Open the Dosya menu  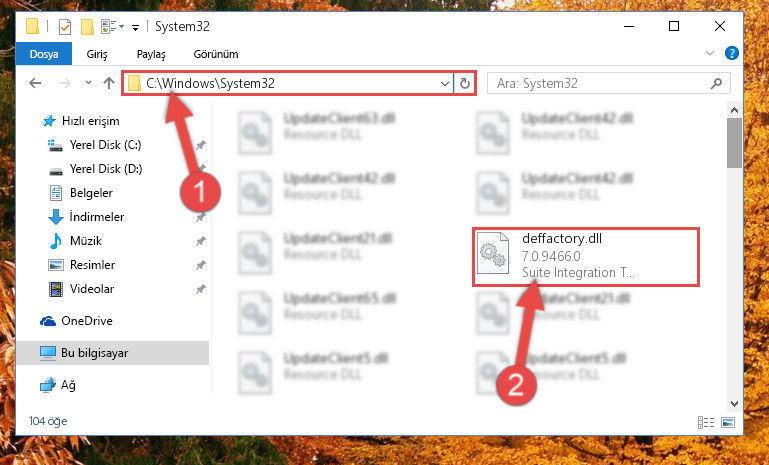click(44, 53)
